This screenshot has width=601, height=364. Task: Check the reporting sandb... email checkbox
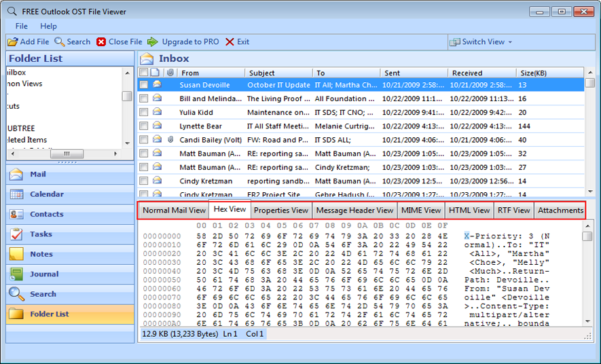click(144, 181)
